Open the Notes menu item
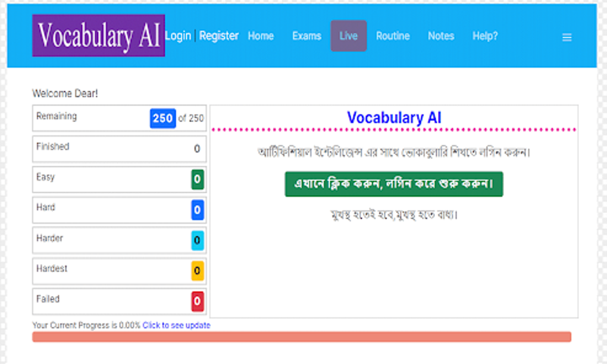This screenshot has width=607, height=364. click(441, 36)
